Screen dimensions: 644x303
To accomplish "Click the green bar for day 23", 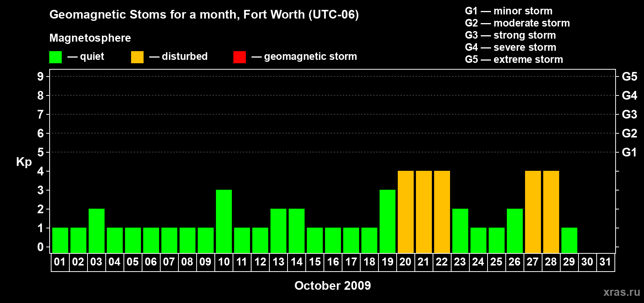I will pyautogui.click(x=460, y=231).
